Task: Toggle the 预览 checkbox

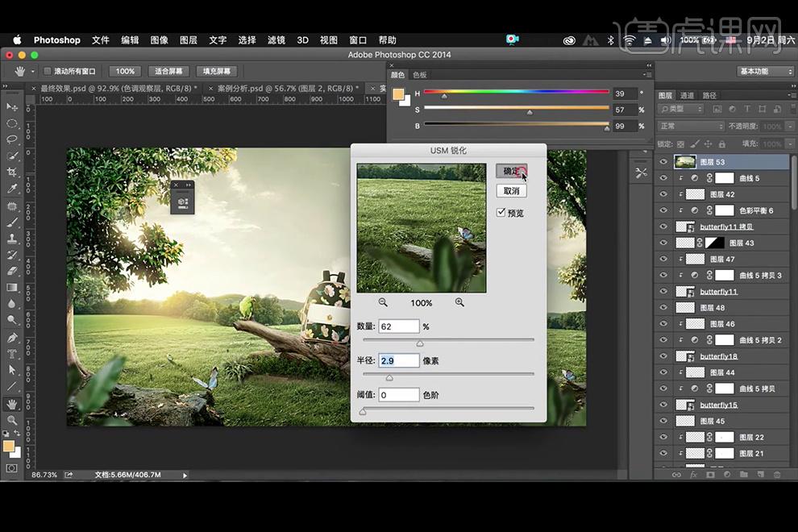Action: [501, 212]
